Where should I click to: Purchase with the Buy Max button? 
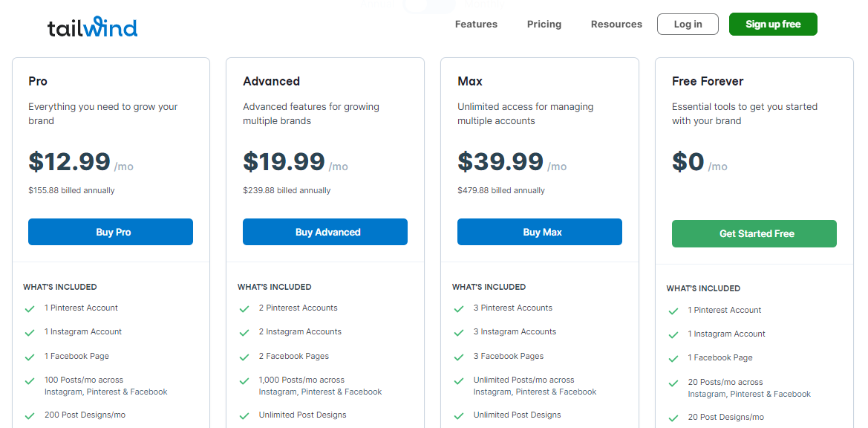[x=540, y=232]
